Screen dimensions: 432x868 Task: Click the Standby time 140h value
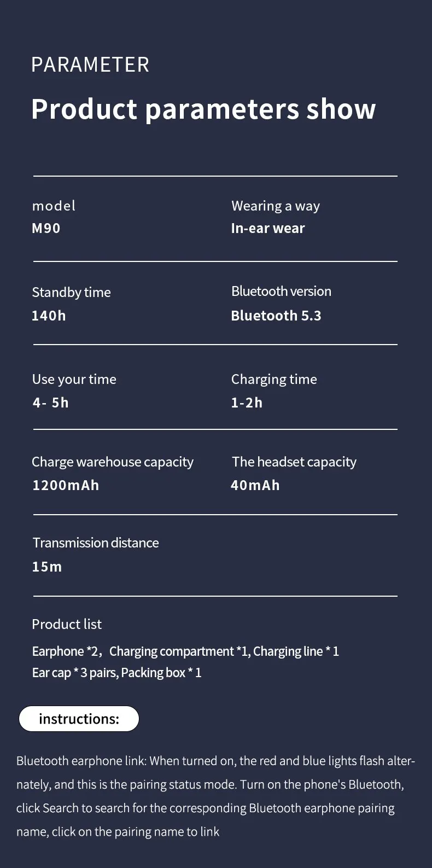pos(49,316)
